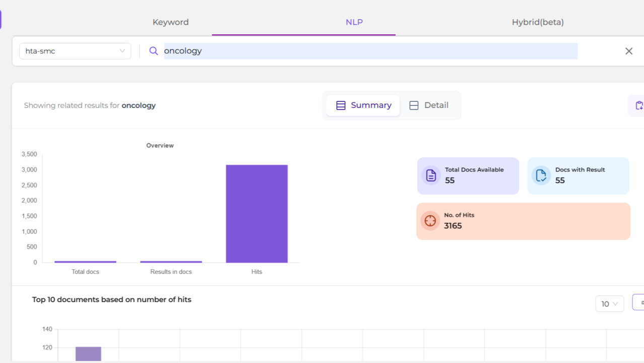Viewport: 644px width, 363px height.
Task: Click the purple search magnifier icon
Action: coord(154,51)
